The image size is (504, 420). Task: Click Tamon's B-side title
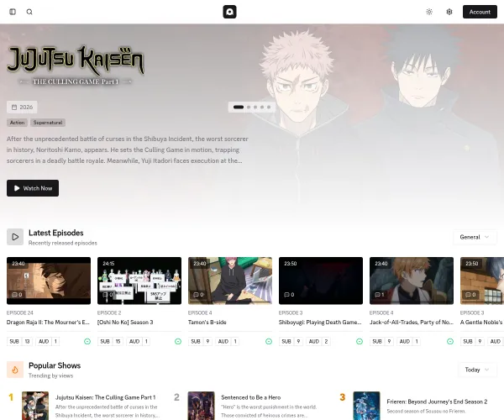click(207, 323)
